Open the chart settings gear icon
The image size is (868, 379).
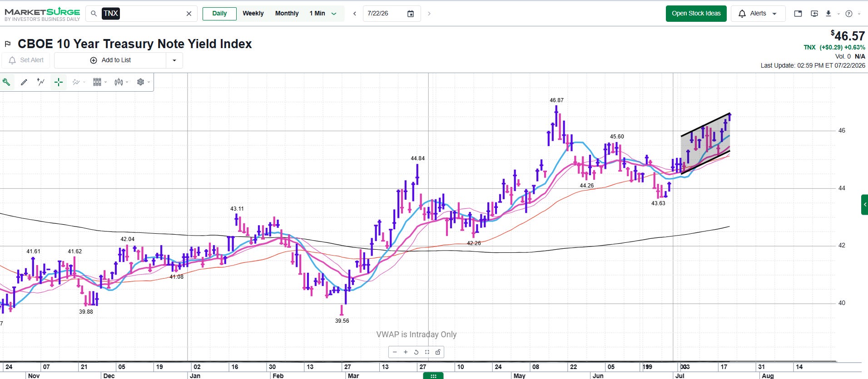tap(140, 82)
